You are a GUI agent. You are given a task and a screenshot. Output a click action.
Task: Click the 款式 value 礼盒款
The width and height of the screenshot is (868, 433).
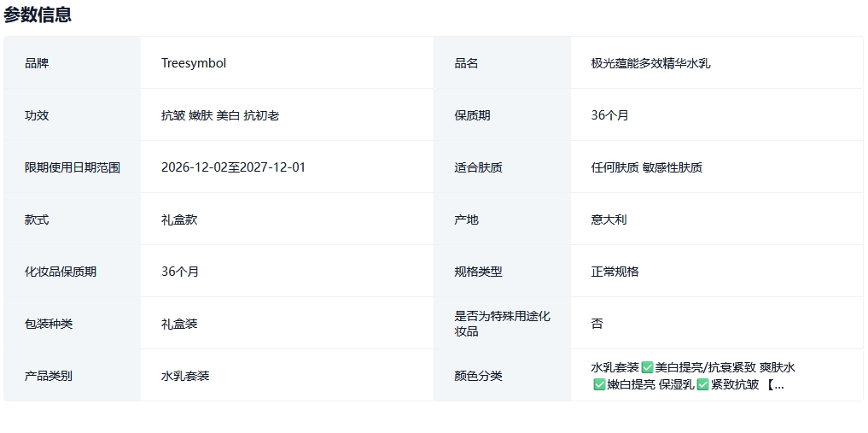[x=179, y=219]
